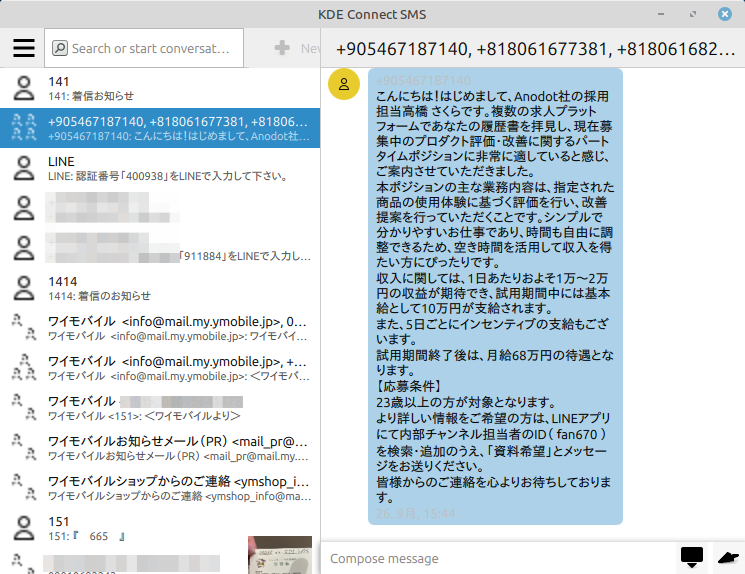Click the LINE contact avatar icon

[24, 168]
